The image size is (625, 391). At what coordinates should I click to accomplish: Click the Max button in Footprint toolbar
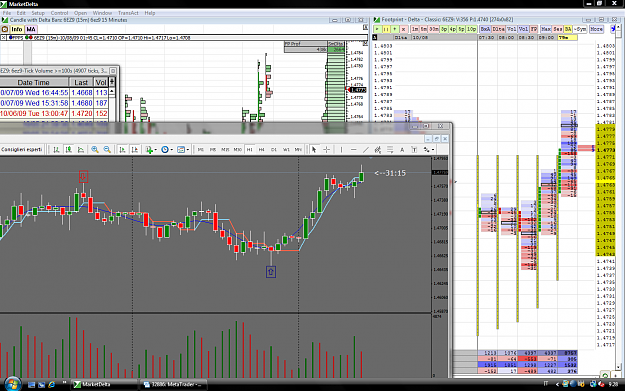546,29
